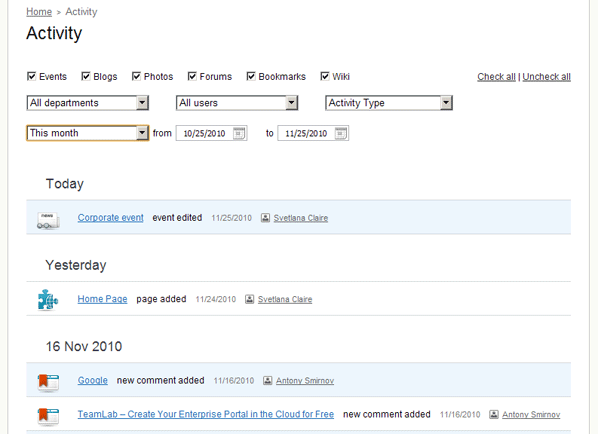Viewport: 598px width, 434px height.
Task: Open the Corporate event link
Action: pos(111,218)
